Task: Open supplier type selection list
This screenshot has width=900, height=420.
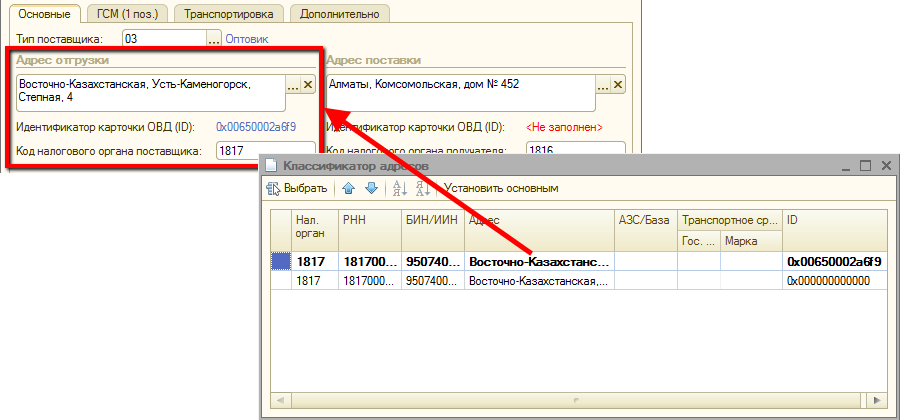Action: click(x=213, y=39)
